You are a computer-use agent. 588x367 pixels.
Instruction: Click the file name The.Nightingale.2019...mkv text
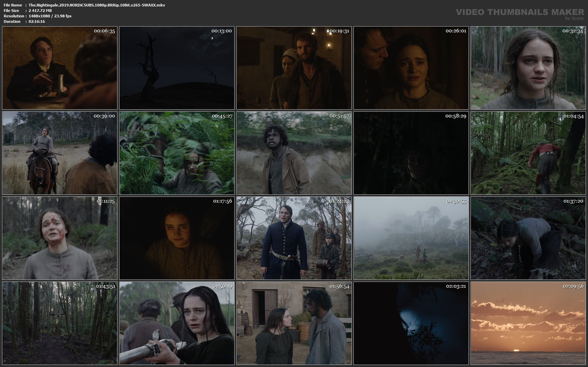point(97,5)
